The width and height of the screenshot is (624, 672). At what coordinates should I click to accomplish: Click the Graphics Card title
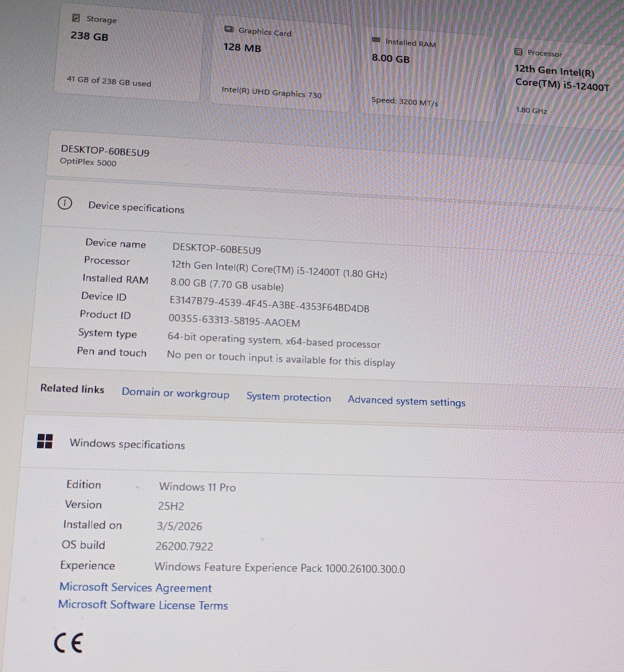click(x=265, y=32)
